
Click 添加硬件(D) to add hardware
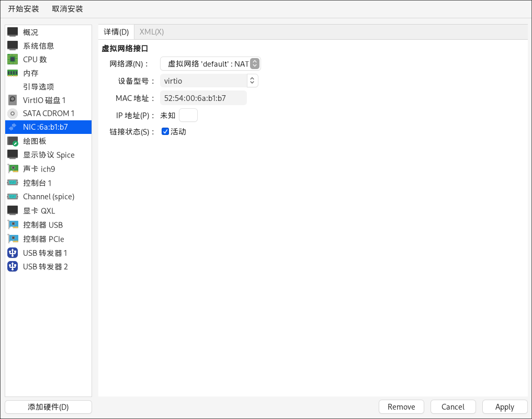48,406
